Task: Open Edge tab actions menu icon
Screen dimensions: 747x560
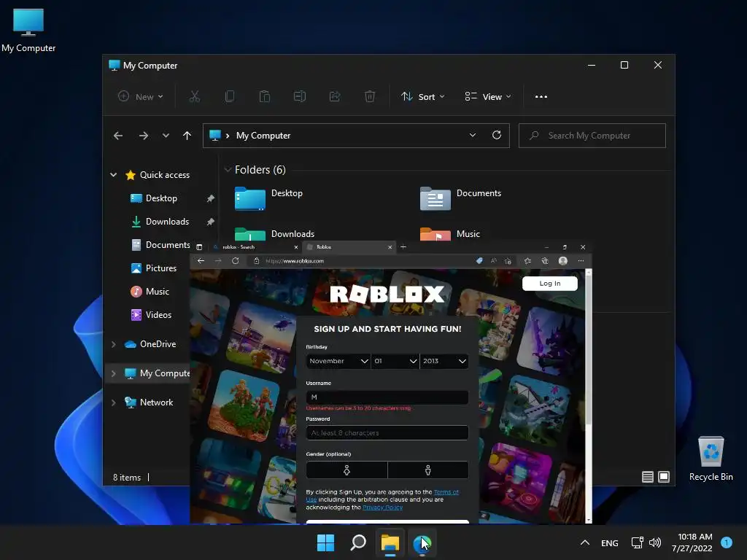Action: (x=199, y=247)
